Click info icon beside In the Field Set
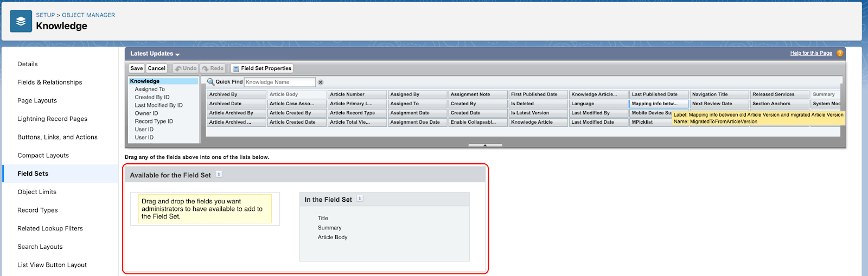Viewport: 868px width, 276px height. (360, 198)
